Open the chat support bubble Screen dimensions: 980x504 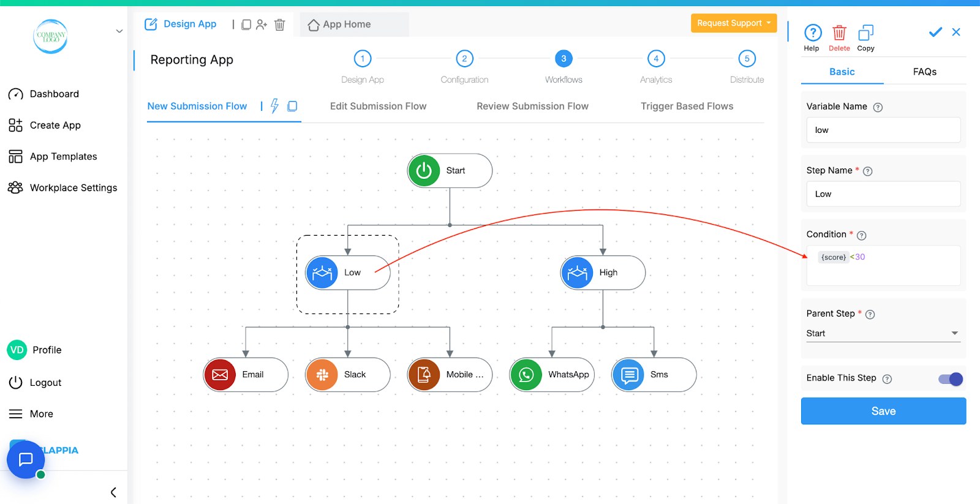(26, 459)
